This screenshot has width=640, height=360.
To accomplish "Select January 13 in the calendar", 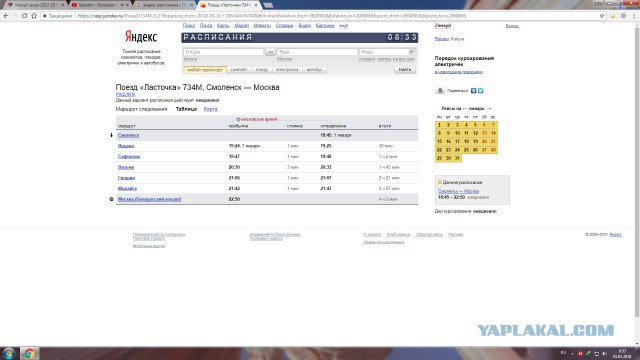I will [x=484, y=133].
